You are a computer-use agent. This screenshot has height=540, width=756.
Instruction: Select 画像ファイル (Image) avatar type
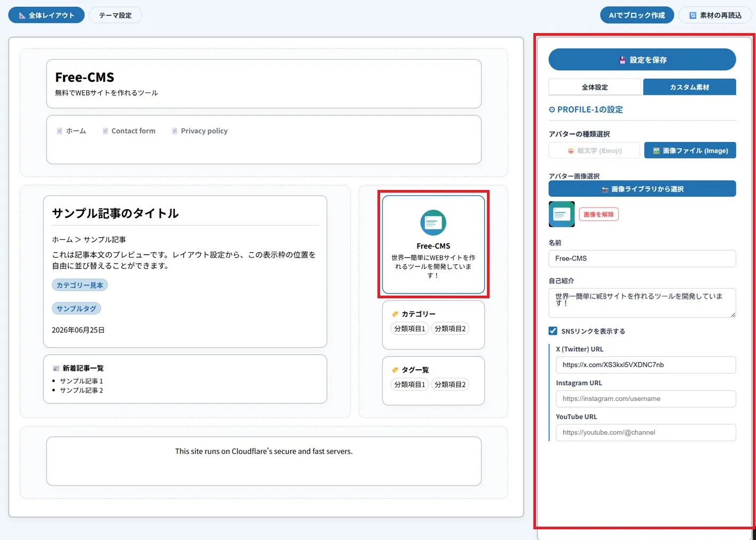point(690,150)
